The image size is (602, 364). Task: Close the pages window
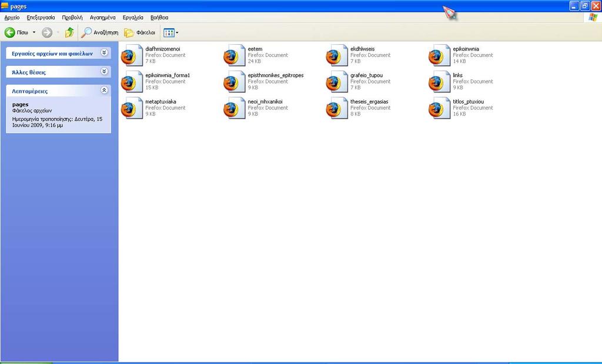(x=596, y=6)
